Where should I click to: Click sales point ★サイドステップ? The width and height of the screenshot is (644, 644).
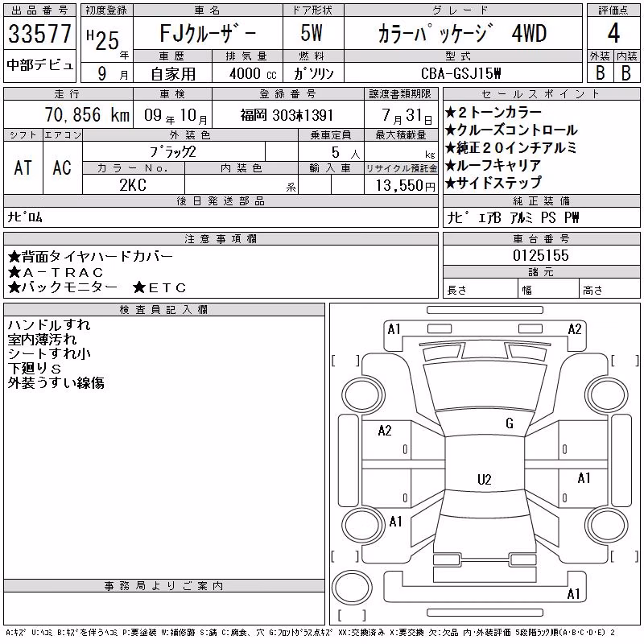click(x=493, y=183)
